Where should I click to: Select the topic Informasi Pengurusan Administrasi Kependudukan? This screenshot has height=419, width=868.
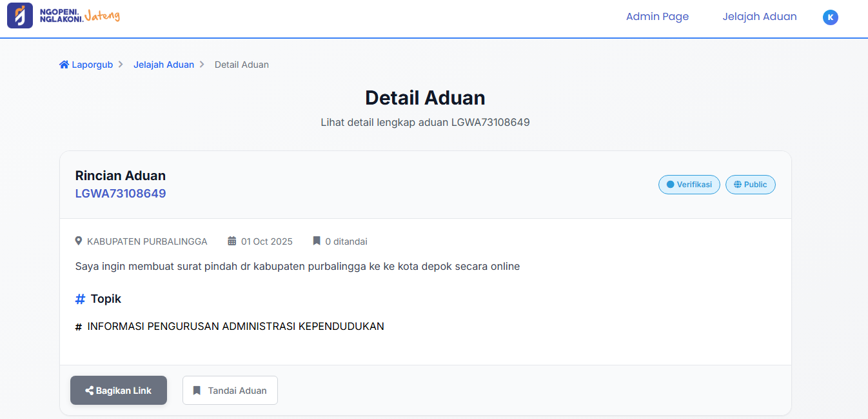pyautogui.click(x=235, y=327)
